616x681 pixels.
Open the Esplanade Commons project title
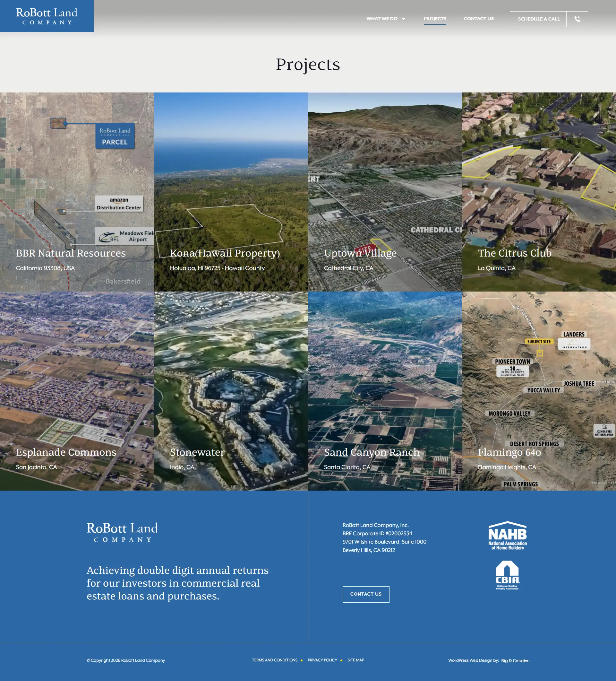coord(66,452)
